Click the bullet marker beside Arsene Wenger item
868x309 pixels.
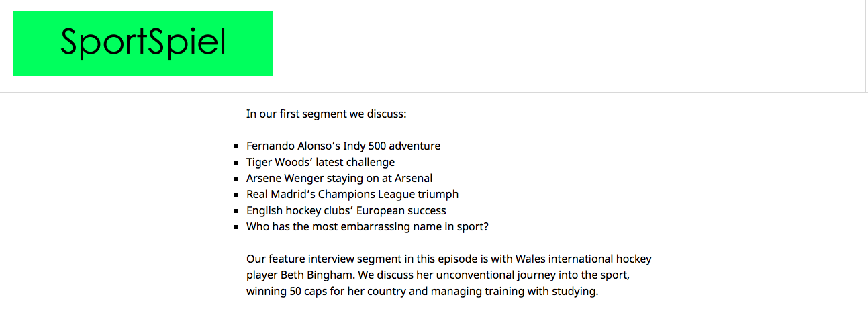click(x=236, y=179)
